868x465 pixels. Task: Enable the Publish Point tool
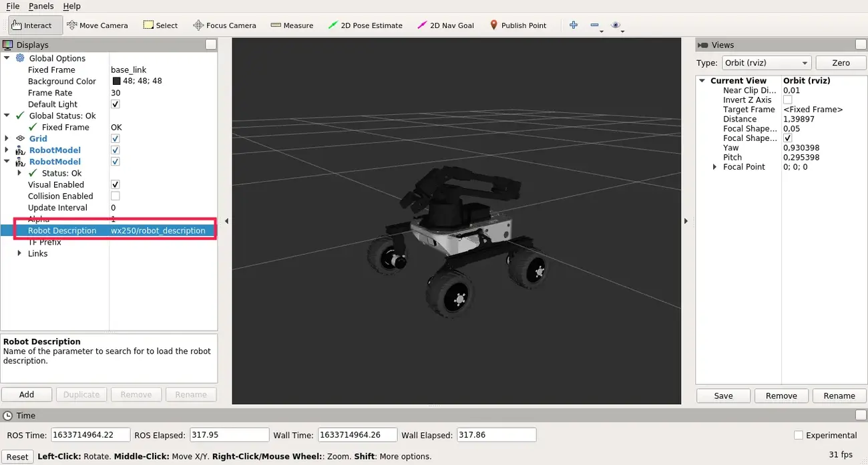click(519, 25)
